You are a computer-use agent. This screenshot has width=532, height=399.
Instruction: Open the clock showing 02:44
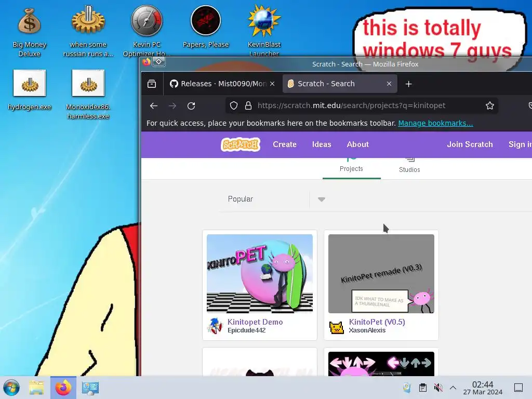click(x=483, y=388)
